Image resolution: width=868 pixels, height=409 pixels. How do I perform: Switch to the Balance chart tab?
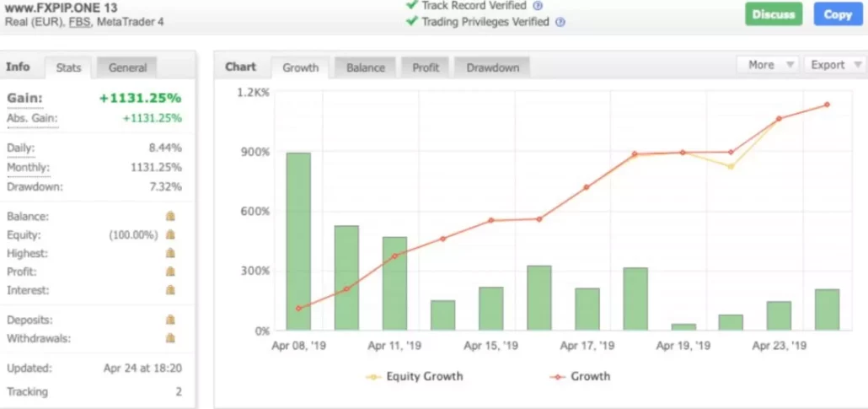pos(366,67)
